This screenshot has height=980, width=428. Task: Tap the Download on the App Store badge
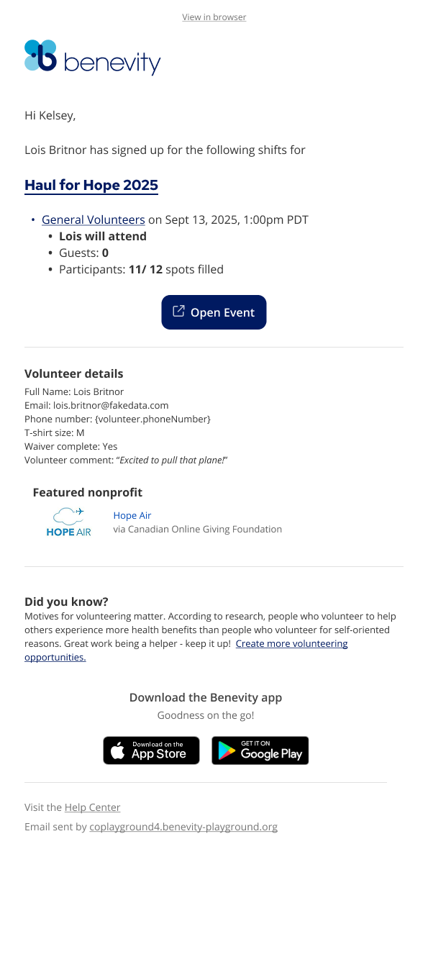click(151, 750)
